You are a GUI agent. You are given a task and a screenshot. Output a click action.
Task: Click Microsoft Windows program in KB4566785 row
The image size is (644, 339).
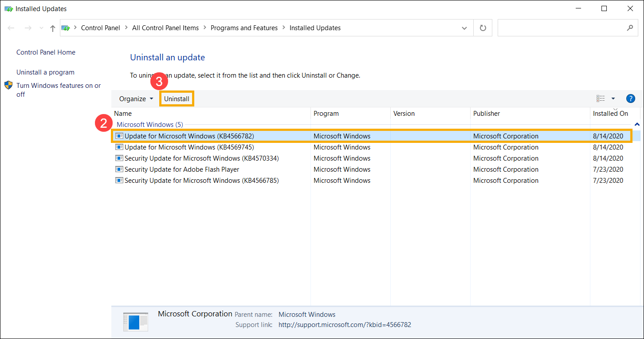(342, 181)
